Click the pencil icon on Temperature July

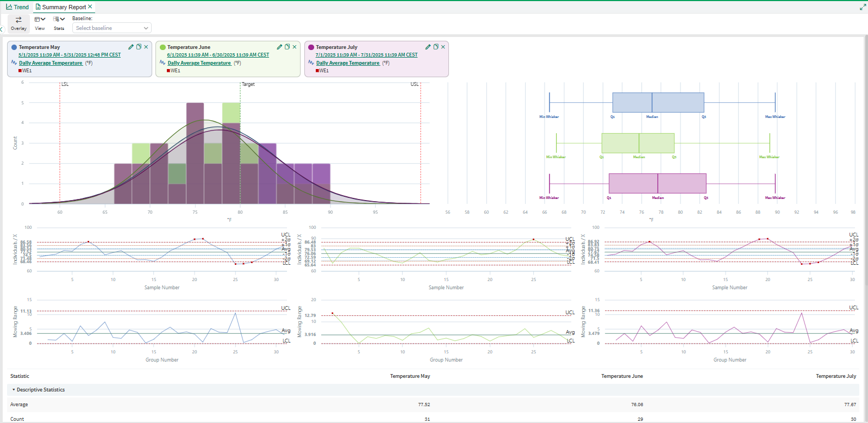(428, 47)
